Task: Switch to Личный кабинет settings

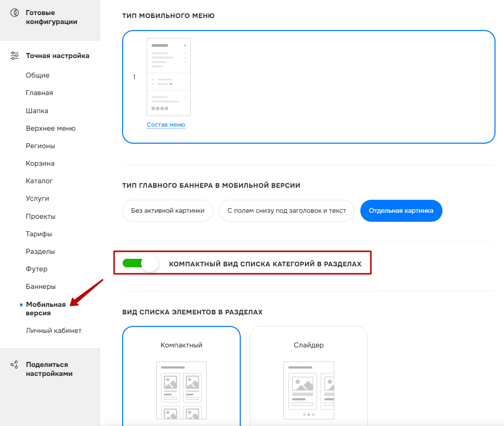Action: 54,330
